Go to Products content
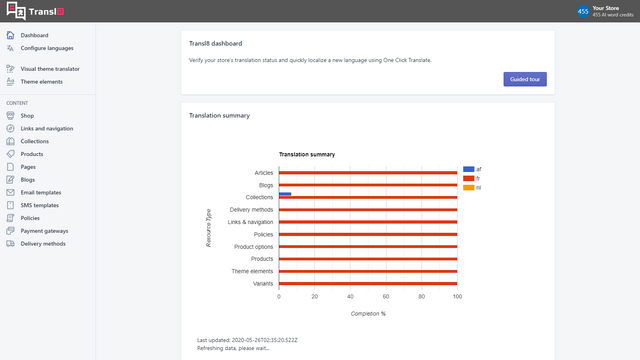 pyautogui.click(x=32, y=154)
